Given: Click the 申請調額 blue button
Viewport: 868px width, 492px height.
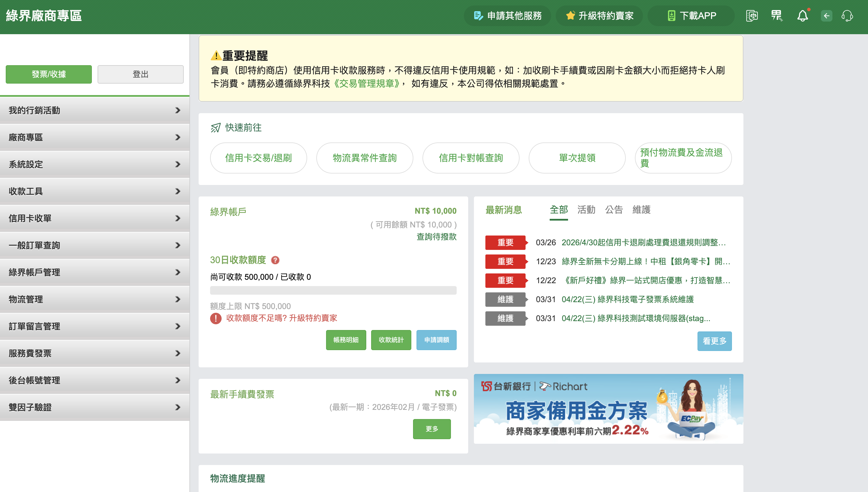Looking at the screenshot, I should click(x=436, y=340).
